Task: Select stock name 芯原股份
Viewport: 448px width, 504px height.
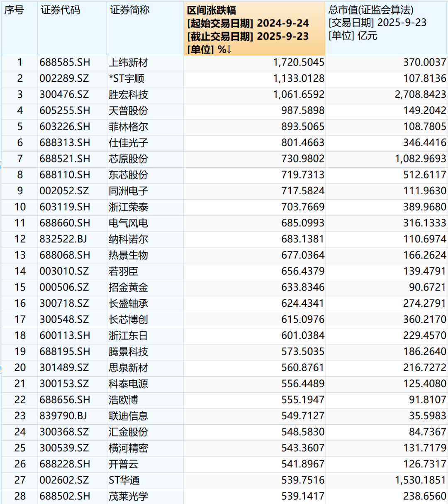Action: [128, 159]
